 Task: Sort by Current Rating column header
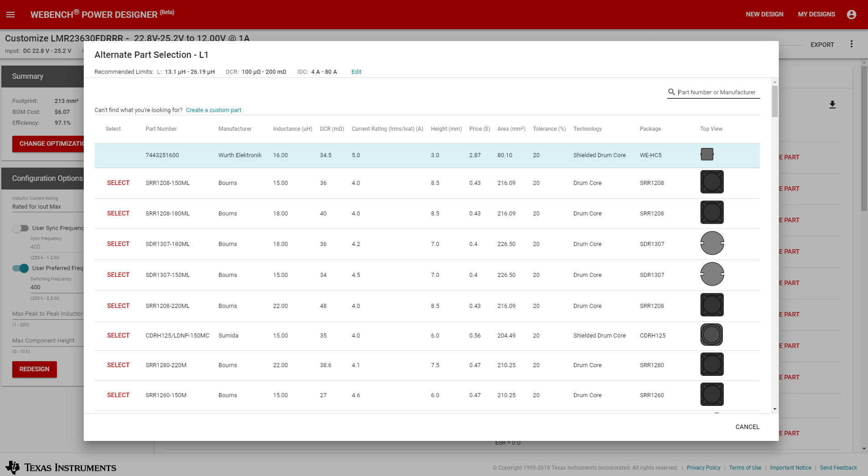point(387,129)
